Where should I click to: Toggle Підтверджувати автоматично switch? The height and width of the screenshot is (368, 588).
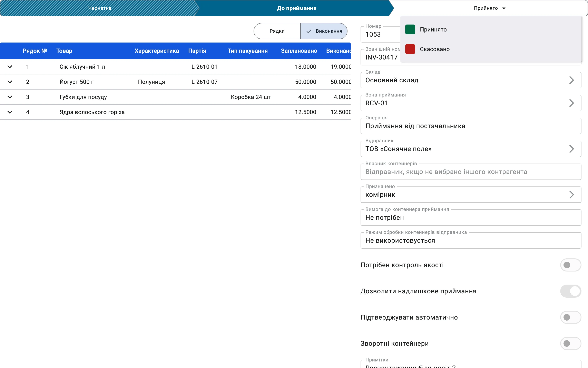point(570,317)
